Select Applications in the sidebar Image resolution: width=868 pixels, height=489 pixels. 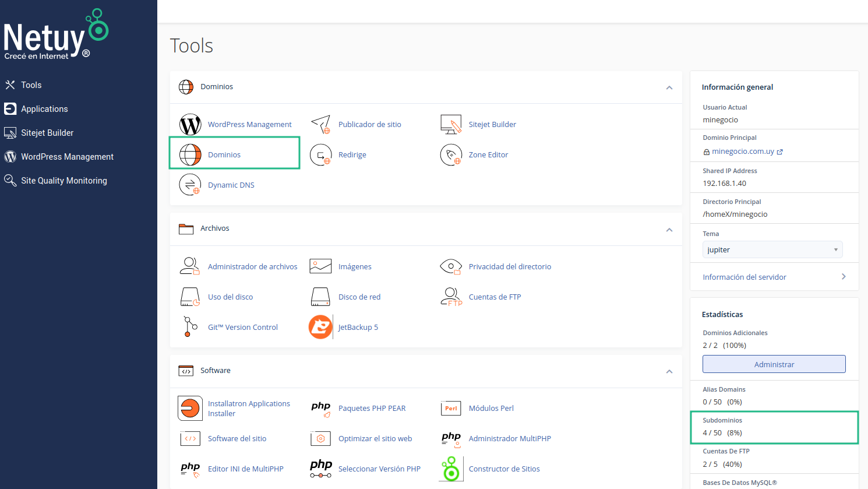tap(44, 109)
